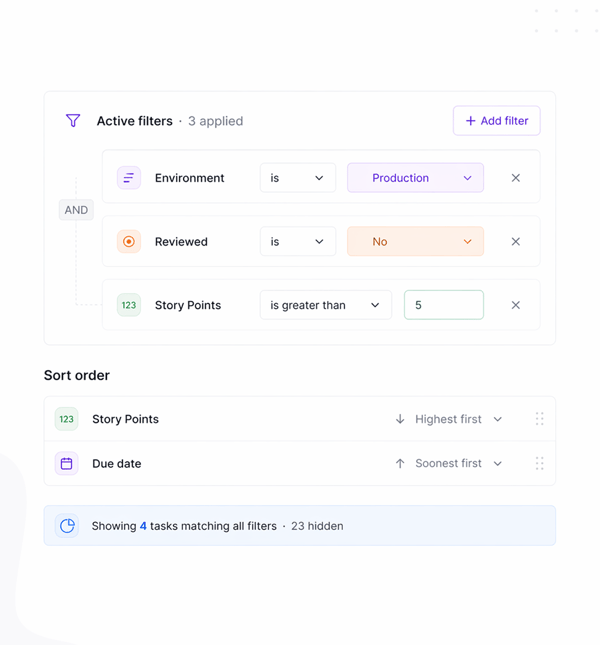Screen dimensions: 600x645
Task: Open the 'Soonest first' sort direction dropdown
Action: pos(449,464)
